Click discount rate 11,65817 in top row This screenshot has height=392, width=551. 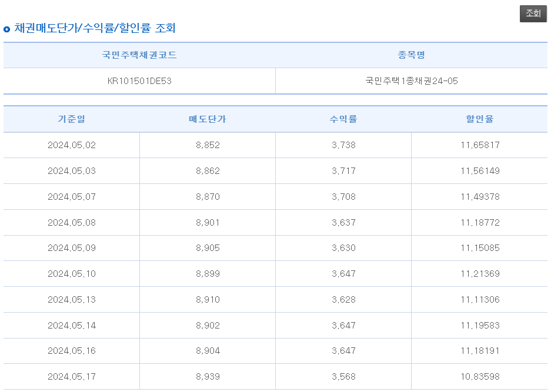tap(480, 145)
